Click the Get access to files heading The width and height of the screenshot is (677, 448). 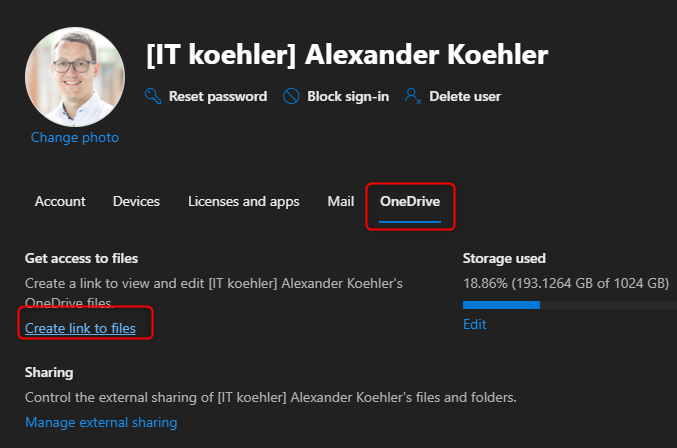(x=81, y=259)
